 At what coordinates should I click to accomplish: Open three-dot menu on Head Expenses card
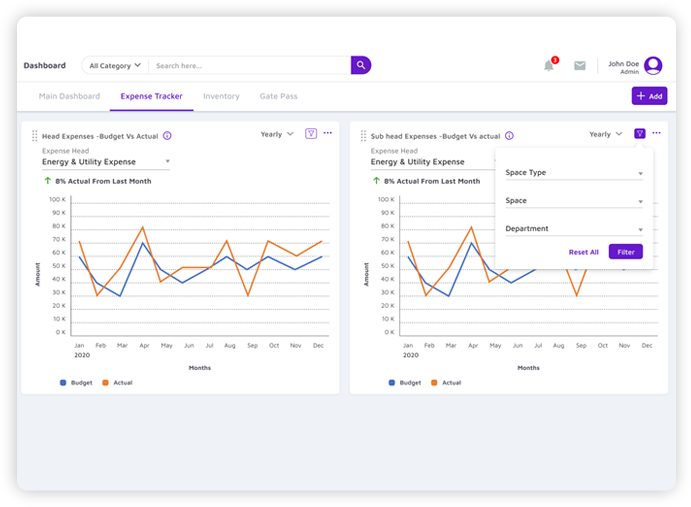click(328, 134)
